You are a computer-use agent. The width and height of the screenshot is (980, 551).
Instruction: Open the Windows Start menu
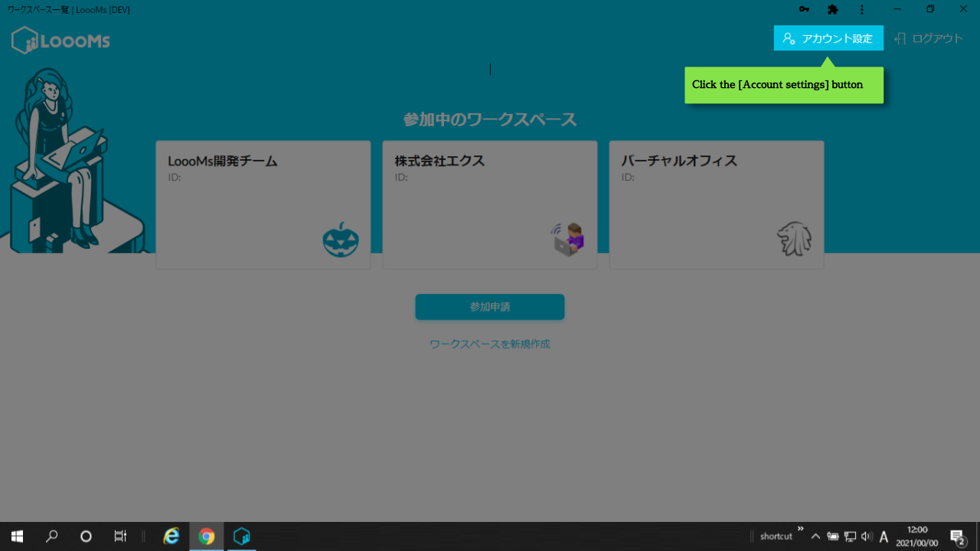click(17, 536)
